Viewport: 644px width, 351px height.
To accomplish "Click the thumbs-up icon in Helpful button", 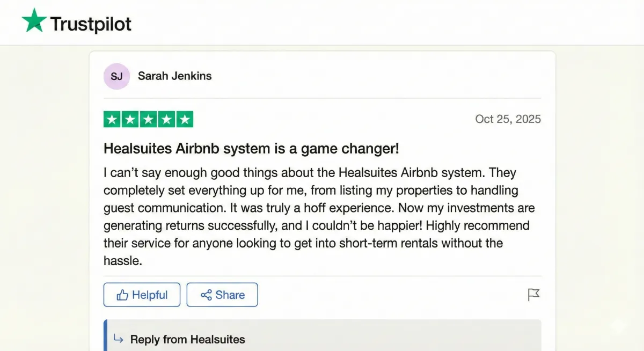I will 122,295.
